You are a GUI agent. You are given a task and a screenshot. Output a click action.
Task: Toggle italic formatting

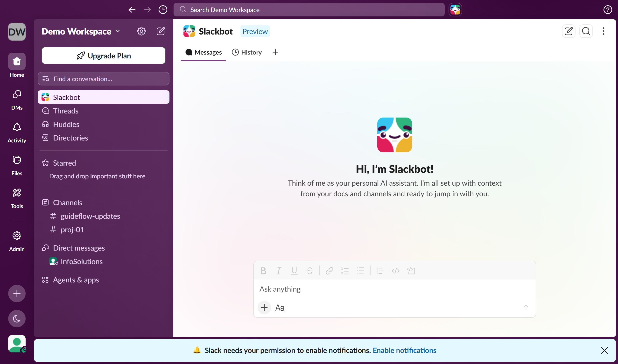(x=279, y=271)
